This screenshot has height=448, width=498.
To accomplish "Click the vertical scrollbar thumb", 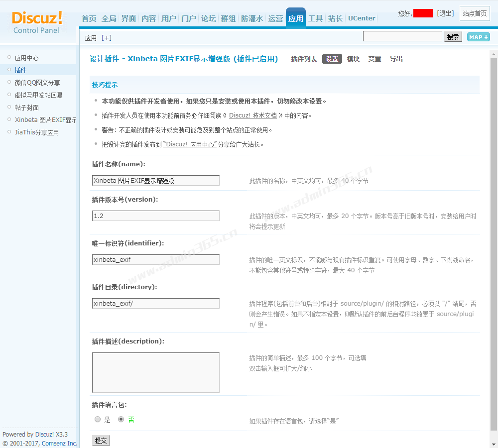I will point(494,244).
